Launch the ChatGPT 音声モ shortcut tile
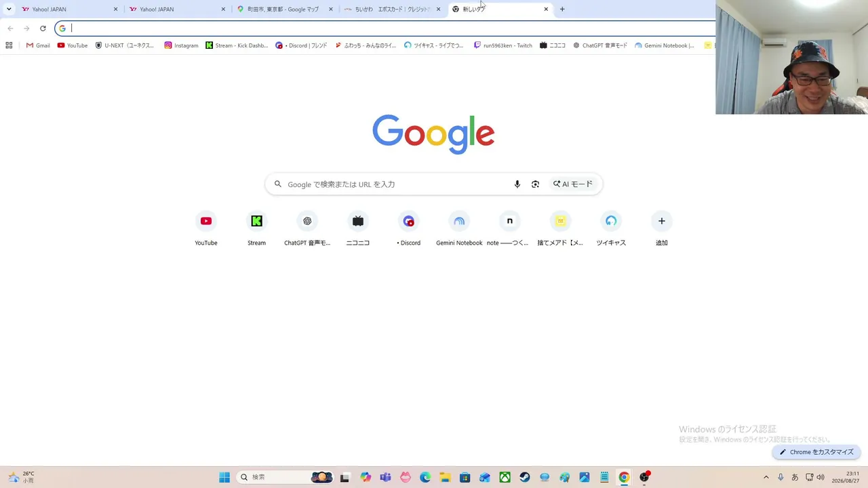This screenshot has height=488, width=868. 307,228
